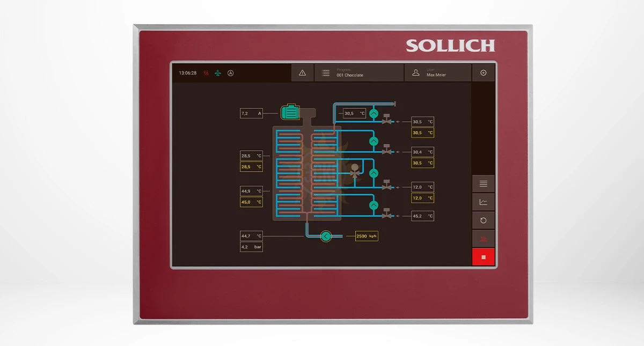Hit the red stop button
The width and height of the screenshot is (644, 346).
click(484, 257)
